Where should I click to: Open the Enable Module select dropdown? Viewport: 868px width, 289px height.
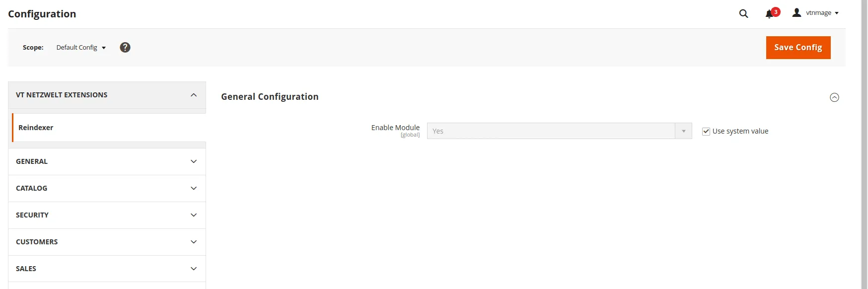click(559, 131)
